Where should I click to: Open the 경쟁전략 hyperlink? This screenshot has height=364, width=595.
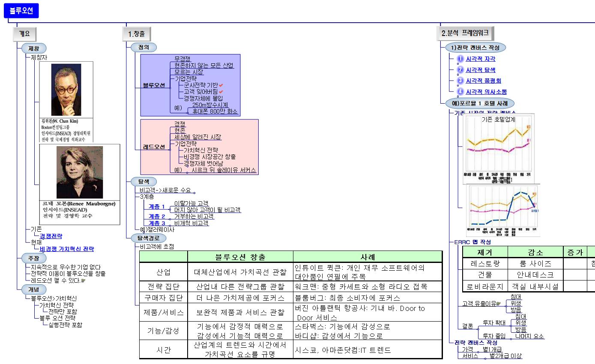coord(51,236)
